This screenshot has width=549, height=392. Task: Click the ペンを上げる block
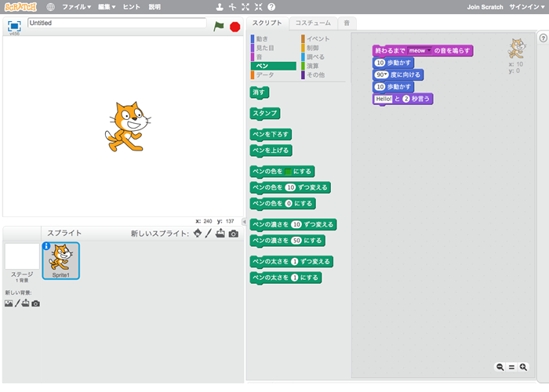point(271,151)
